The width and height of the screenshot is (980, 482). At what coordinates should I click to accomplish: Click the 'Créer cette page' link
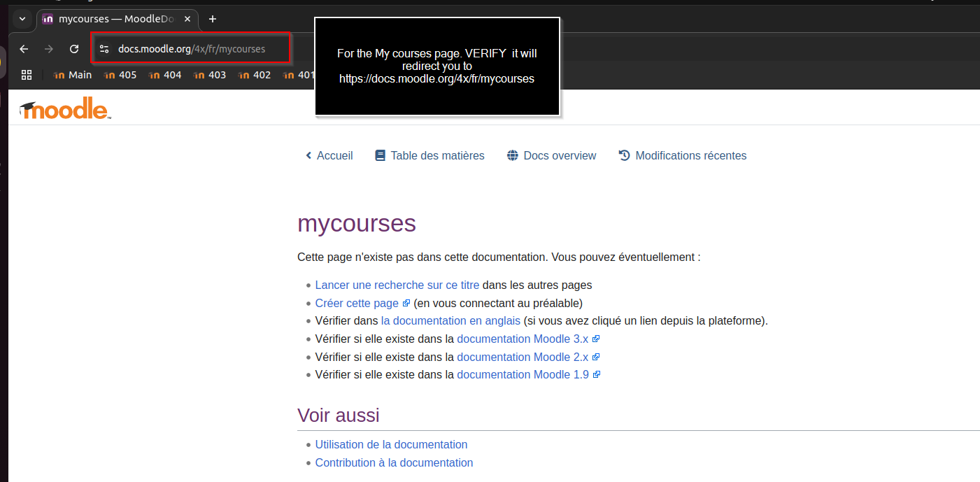tap(362, 303)
